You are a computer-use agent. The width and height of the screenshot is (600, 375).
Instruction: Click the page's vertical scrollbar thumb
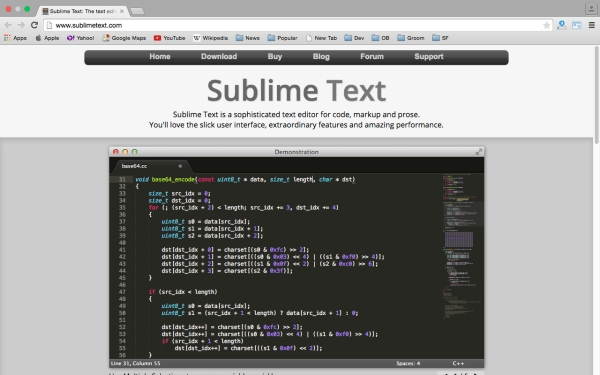(597, 95)
